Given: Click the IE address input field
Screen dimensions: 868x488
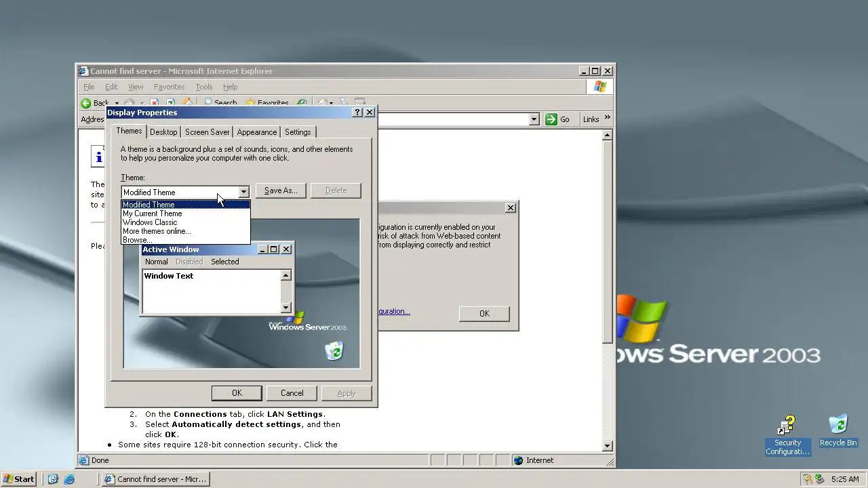Looking at the screenshot, I should pyautogui.click(x=453, y=119).
